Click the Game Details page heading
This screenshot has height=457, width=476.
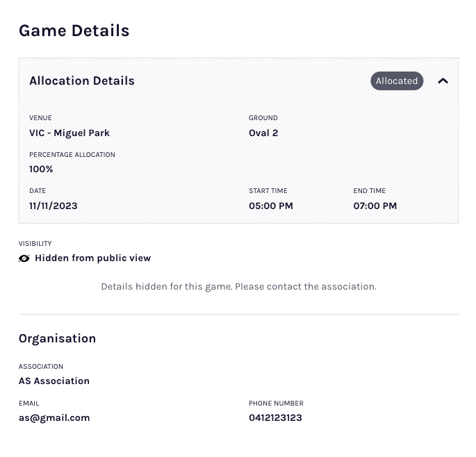[x=74, y=31]
